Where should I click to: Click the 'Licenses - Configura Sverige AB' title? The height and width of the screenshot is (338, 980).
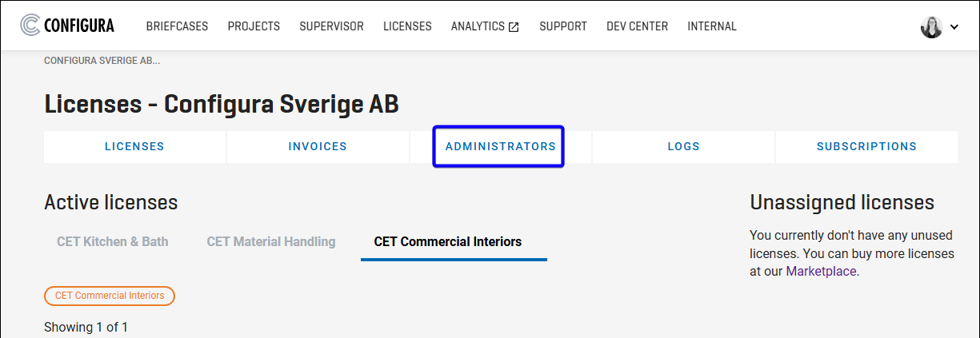pos(222,104)
